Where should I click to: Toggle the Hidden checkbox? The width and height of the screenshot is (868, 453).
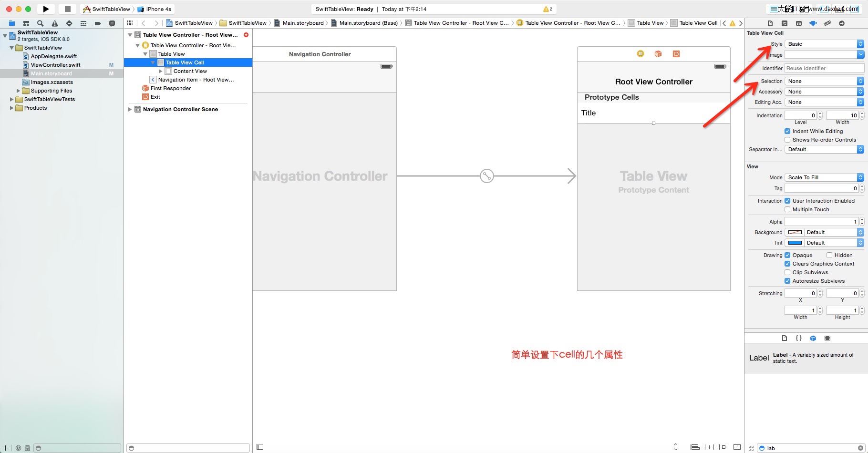829,255
